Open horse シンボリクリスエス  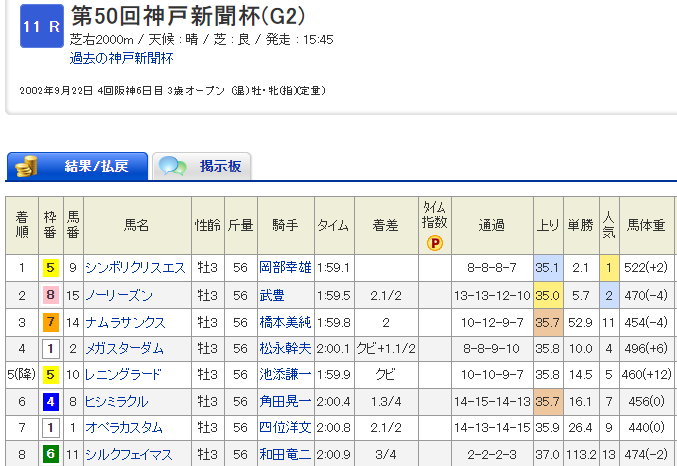pos(135,268)
